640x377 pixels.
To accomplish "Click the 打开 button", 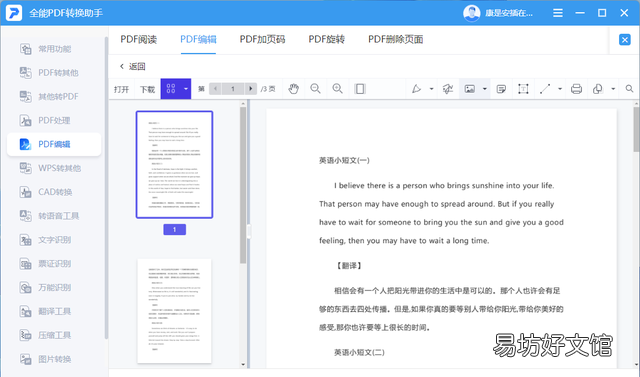I will coord(121,89).
